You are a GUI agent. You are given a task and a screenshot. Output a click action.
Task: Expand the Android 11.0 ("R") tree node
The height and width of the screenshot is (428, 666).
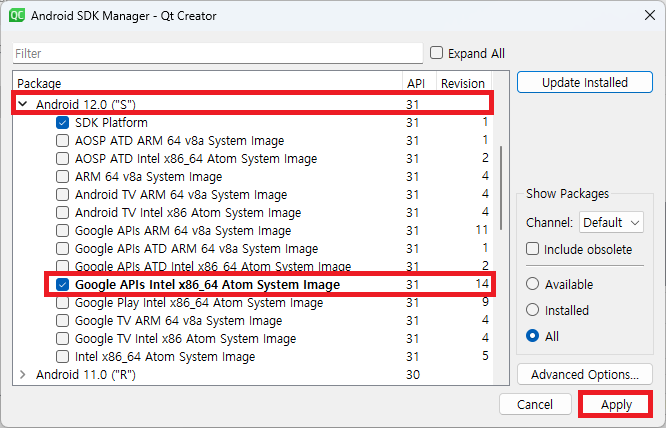click(x=23, y=374)
